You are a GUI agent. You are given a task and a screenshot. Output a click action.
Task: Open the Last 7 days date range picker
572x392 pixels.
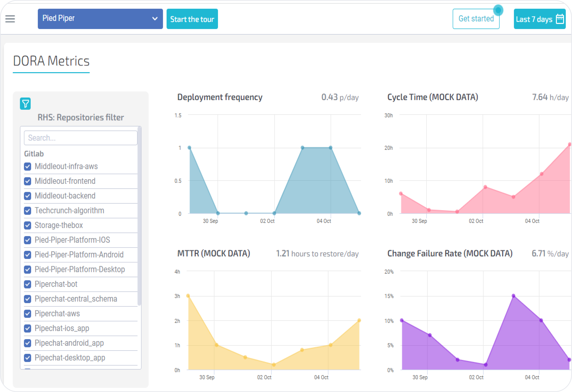(x=540, y=19)
